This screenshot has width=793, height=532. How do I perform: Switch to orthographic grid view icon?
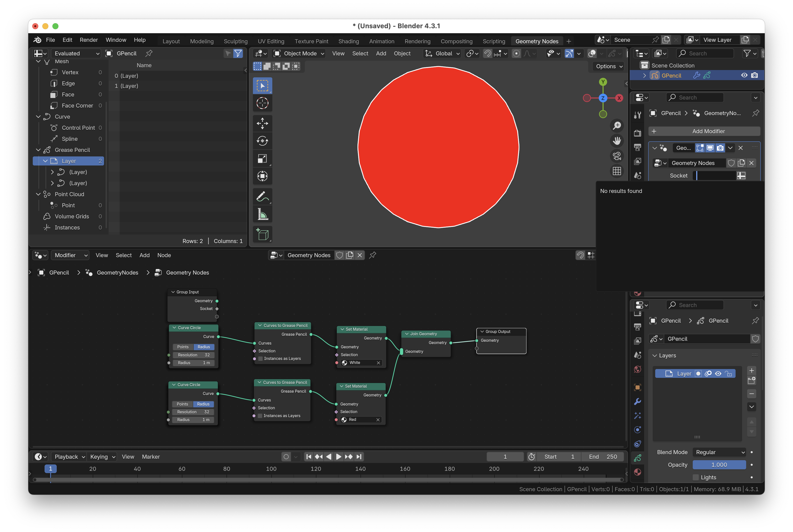point(617,171)
